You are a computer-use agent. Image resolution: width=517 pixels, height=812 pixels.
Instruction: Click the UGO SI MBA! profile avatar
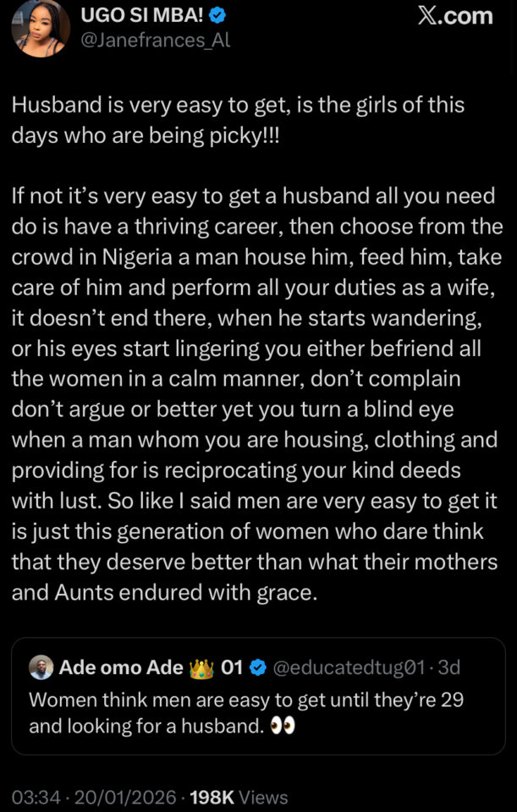tap(40, 28)
